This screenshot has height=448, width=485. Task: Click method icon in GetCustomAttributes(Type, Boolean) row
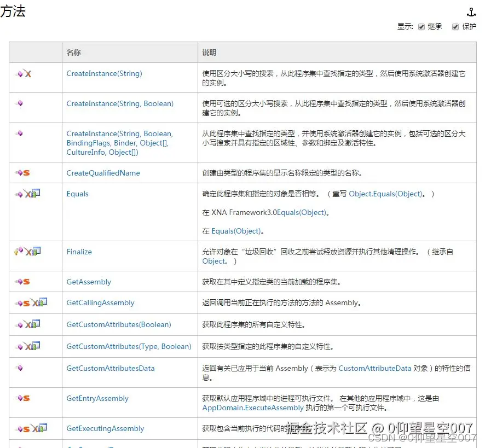pyautogui.click(x=19, y=347)
